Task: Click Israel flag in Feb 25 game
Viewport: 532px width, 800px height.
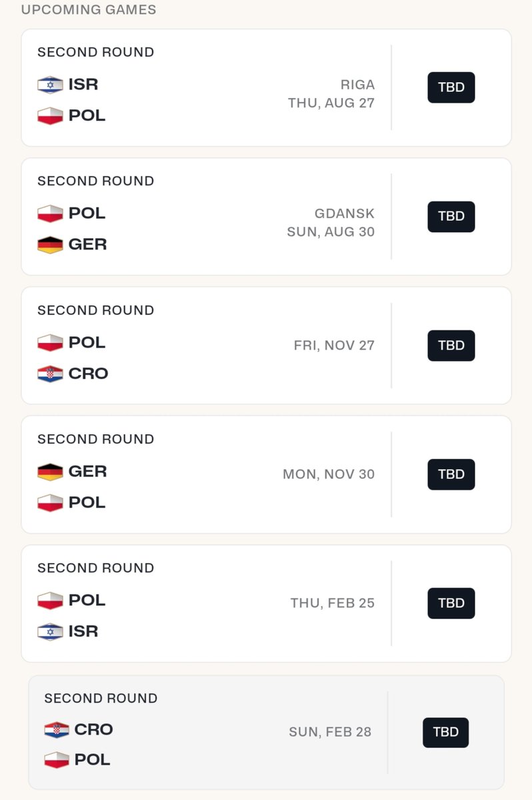Action: click(50, 632)
